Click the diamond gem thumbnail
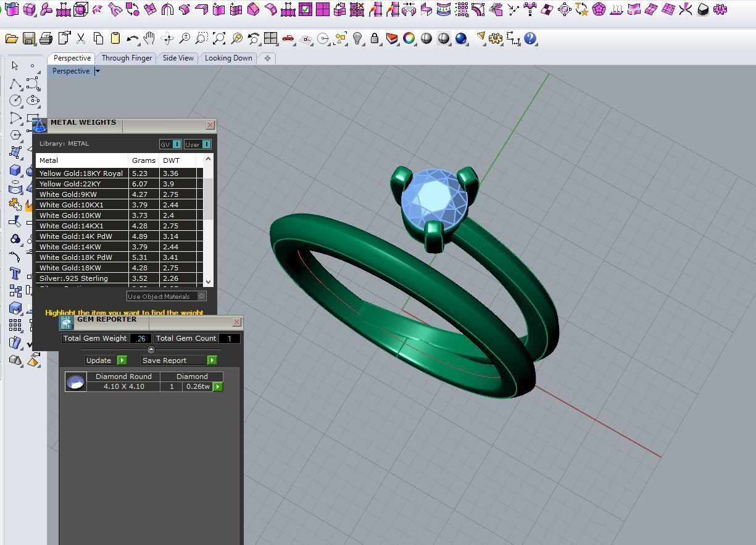This screenshot has width=756, height=545. 75,382
